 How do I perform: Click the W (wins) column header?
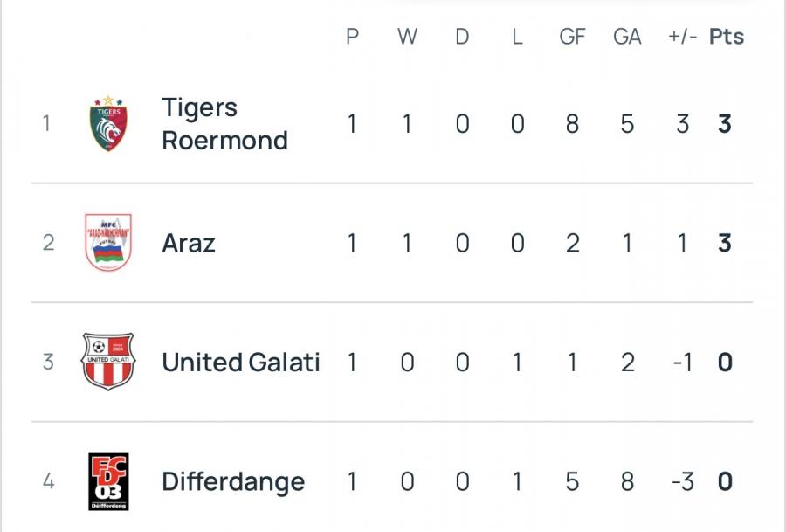point(407,37)
